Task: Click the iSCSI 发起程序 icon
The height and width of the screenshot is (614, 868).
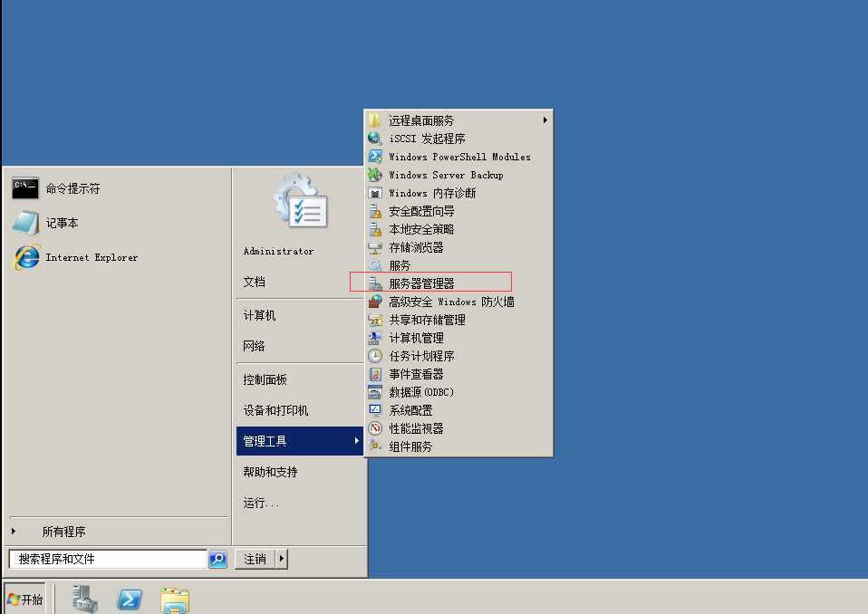Action: tap(375, 139)
